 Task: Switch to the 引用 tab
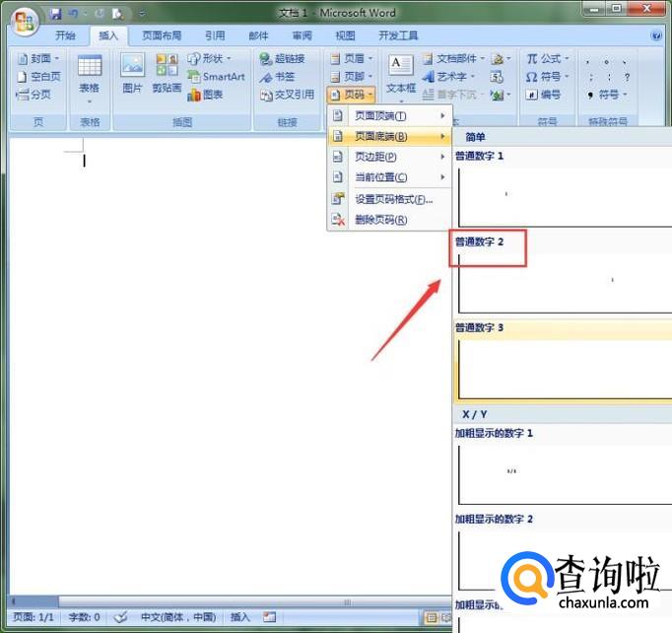pos(215,35)
